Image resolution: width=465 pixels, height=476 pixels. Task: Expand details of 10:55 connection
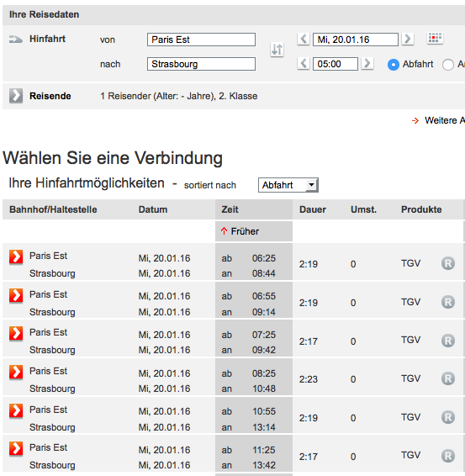tap(16, 410)
